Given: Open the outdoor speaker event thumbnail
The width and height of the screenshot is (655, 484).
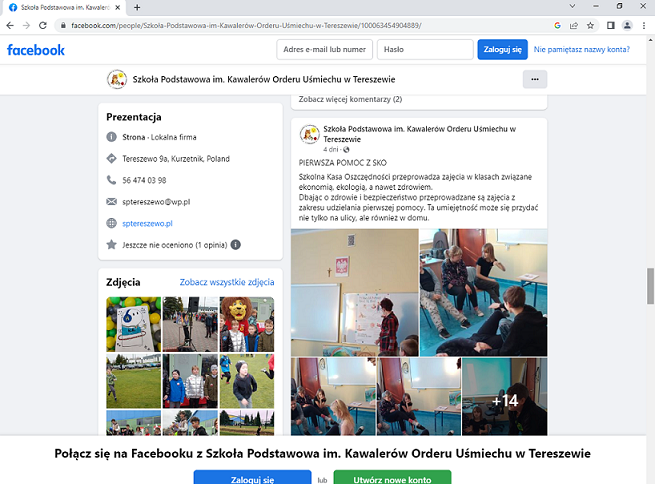Looking at the screenshot, I should click(x=190, y=324).
